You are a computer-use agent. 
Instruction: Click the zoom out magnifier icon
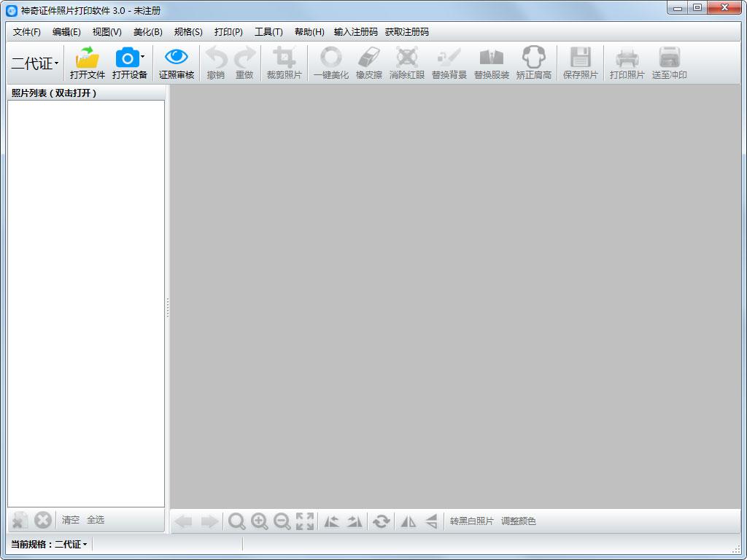[x=282, y=521]
